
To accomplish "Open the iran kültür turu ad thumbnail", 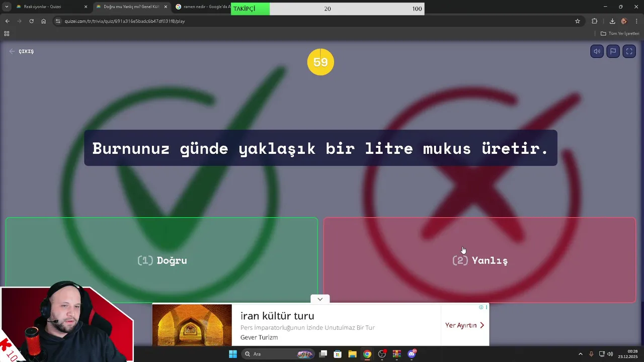I will 192,325.
